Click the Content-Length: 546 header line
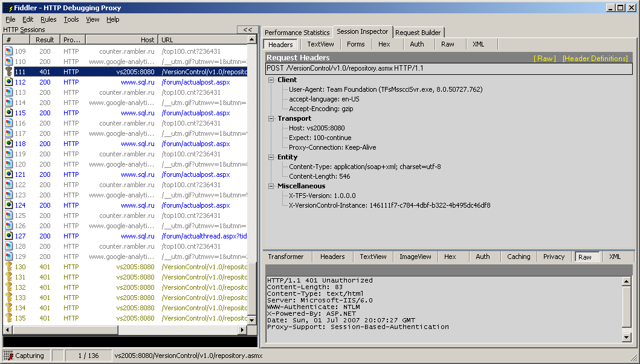Image resolution: width=640 pixels, height=364 pixels. coord(319,176)
